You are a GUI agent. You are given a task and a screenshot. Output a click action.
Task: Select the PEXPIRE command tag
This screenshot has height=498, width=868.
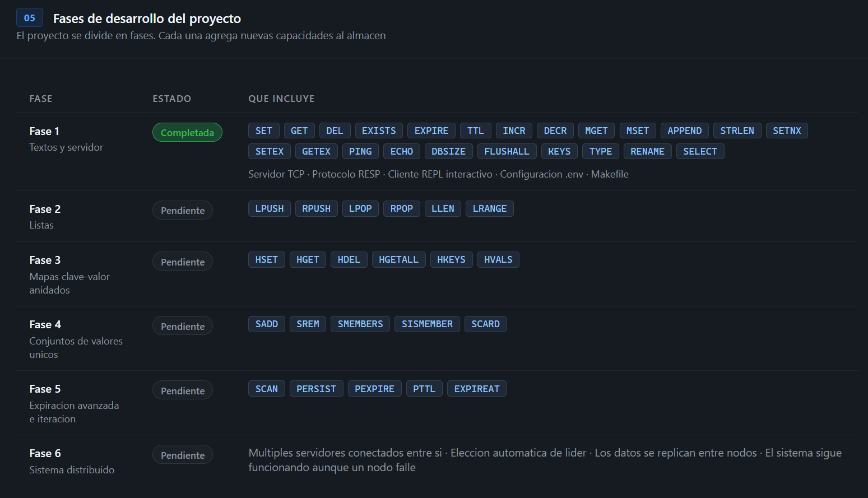tap(375, 389)
